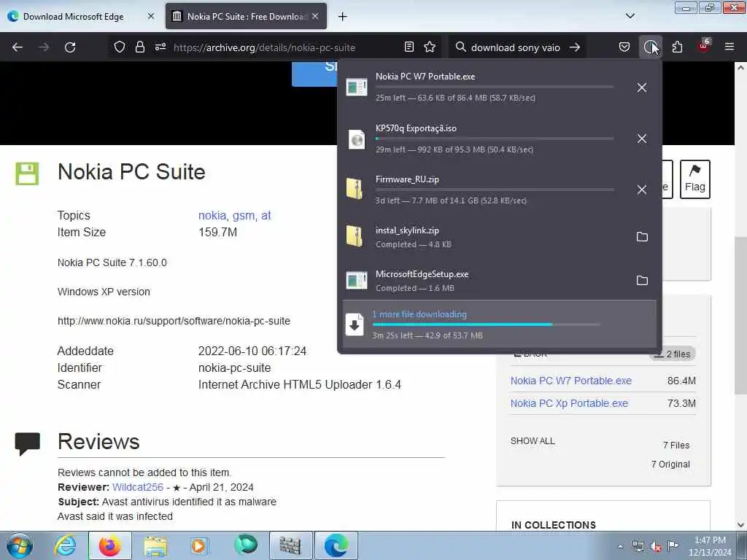Cancel the Nokia PC W7 Portable.exe download
747x560 pixels.
pos(642,87)
